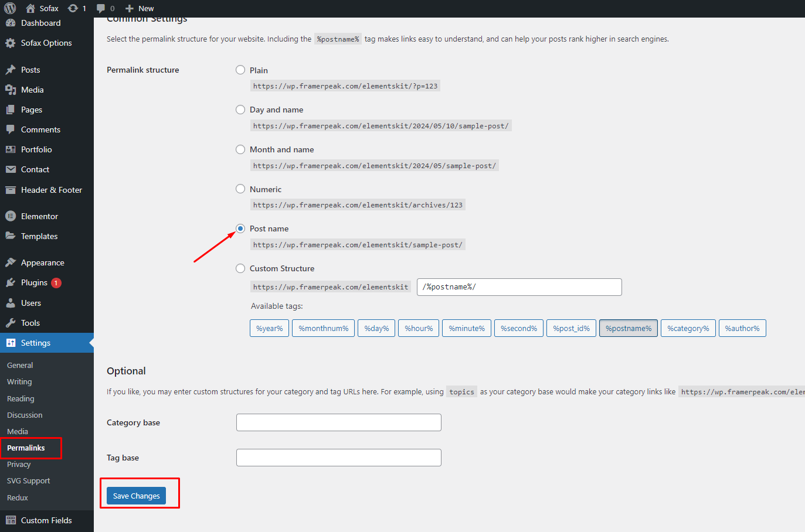The height and width of the screenshot is (532, 805).
Task: Click the Comments speech bubble icon in sidebar
Action: (x=11, y=129)
